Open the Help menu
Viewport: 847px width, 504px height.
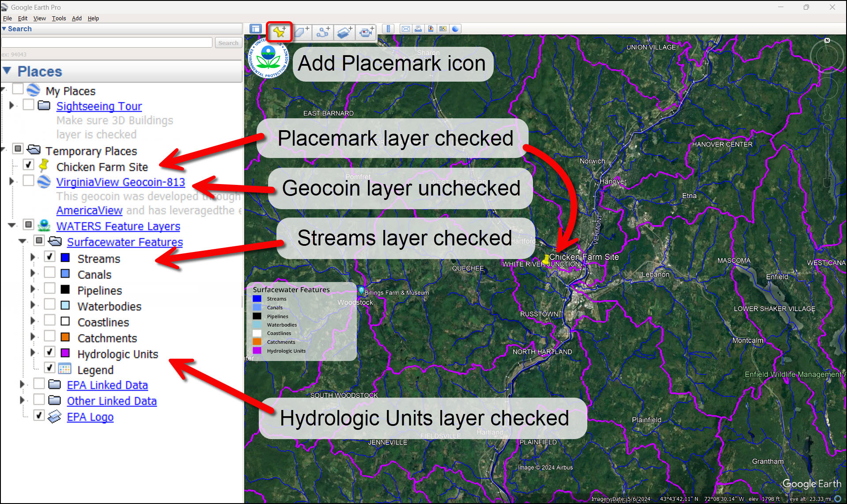(x=93, y=18)
